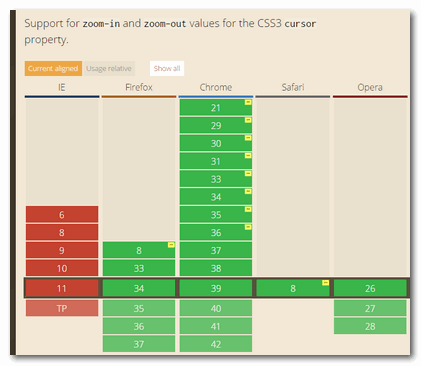Select the Firefox column header
The height and width of the screenshot is (366, 421).
pos(139,87)
